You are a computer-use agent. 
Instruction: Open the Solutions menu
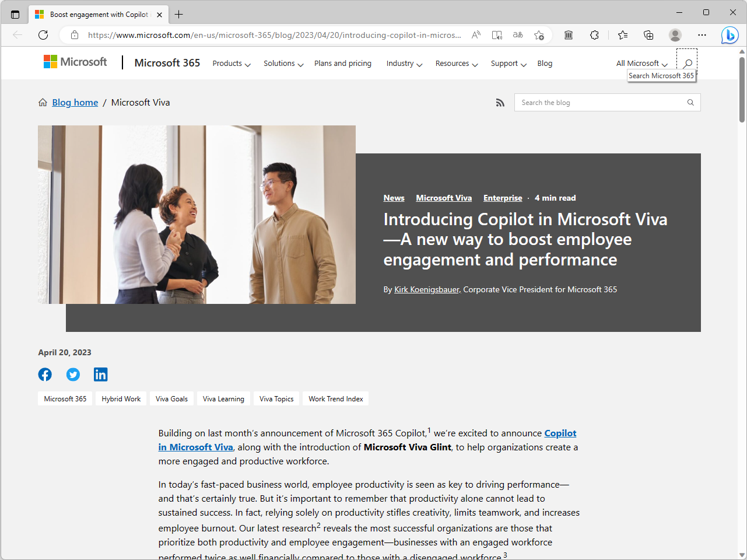282,63
